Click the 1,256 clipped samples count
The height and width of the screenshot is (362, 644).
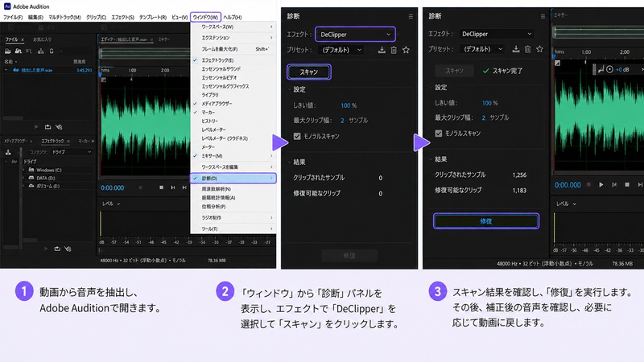pos(519,175)
